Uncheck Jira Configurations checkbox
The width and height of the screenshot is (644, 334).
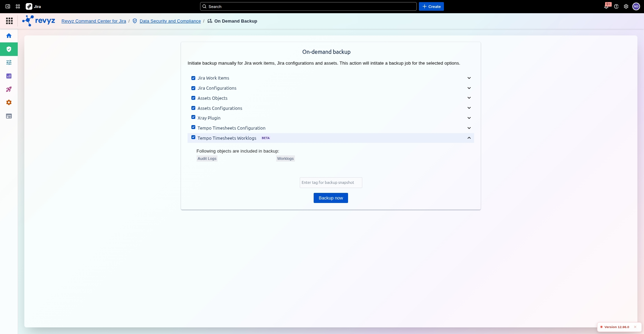click(193, 88)
